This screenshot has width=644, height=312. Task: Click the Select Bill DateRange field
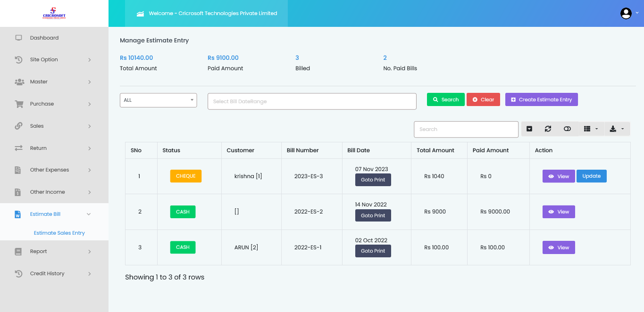pos(312,101)
